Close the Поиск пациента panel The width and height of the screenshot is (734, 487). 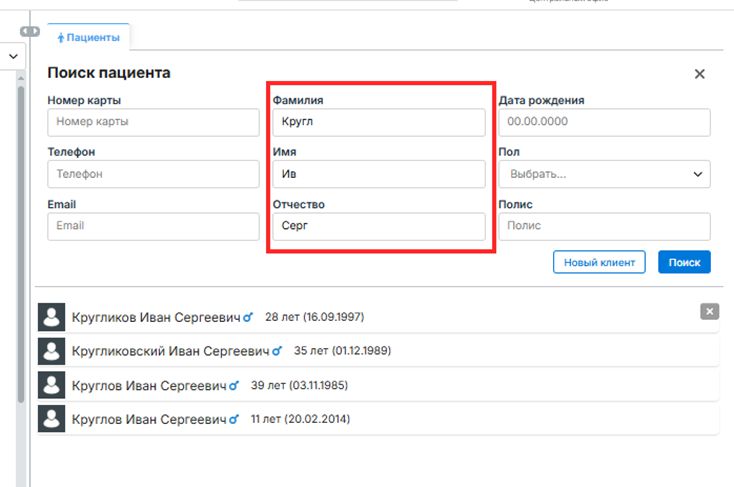click(700, 74)
